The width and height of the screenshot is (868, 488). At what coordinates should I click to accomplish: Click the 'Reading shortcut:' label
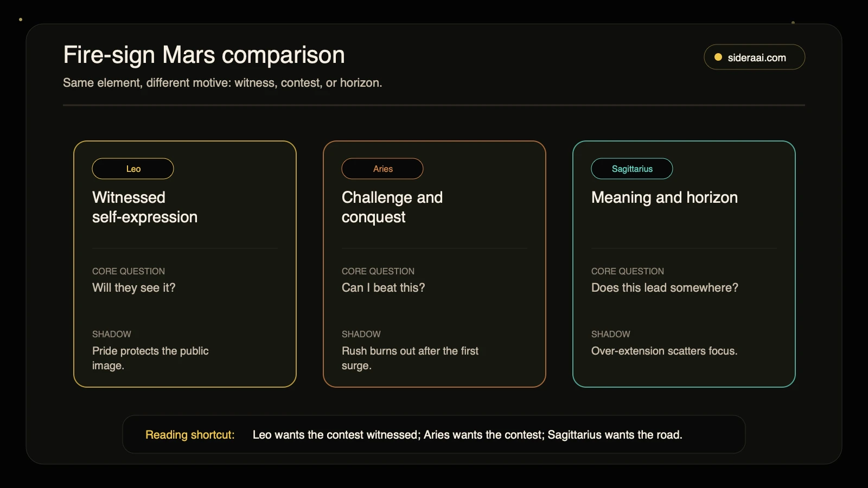[x=190, y=435]
